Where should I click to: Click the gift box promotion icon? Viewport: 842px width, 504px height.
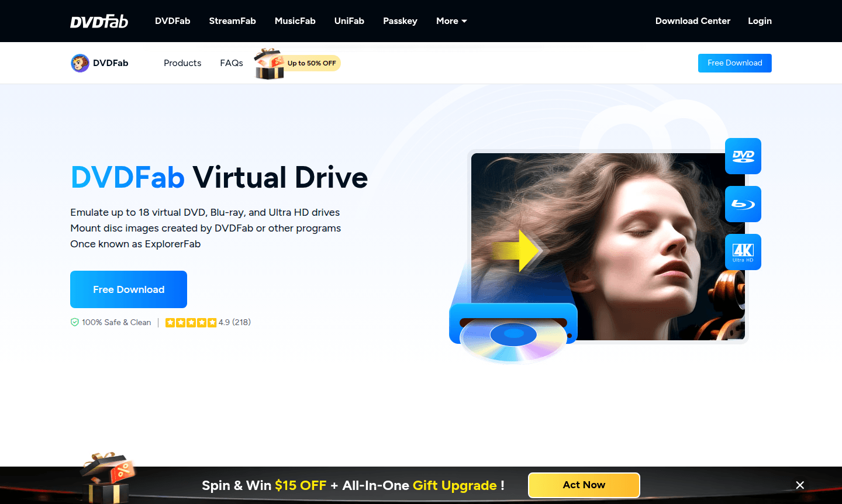(x=269, y=63)
